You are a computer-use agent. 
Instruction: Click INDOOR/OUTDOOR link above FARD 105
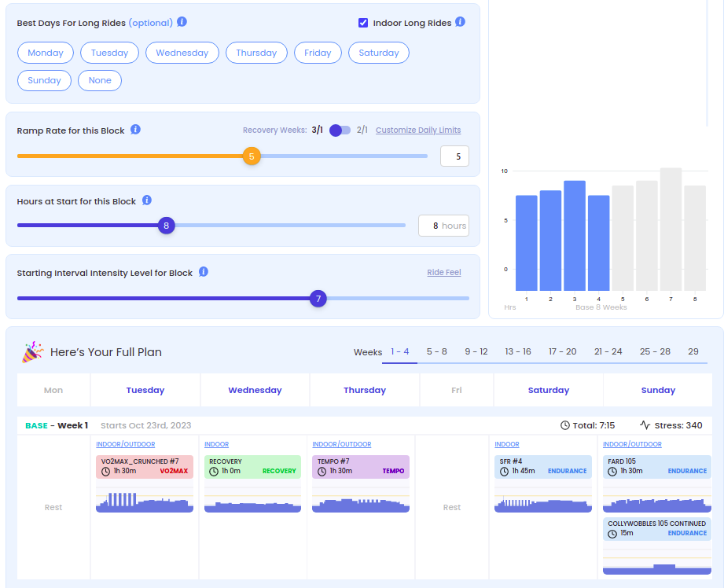click(x=632, y=444)
